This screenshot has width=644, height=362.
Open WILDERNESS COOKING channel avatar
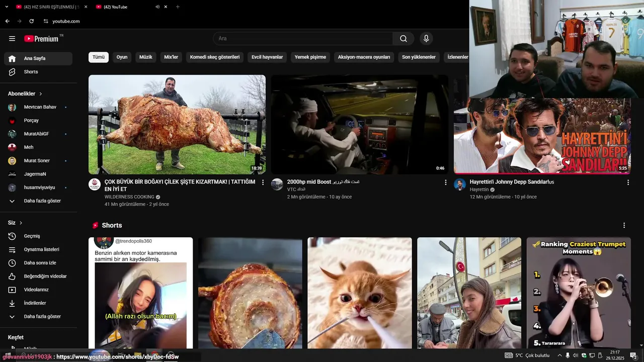pyautogui.click(x=95, y=185)
